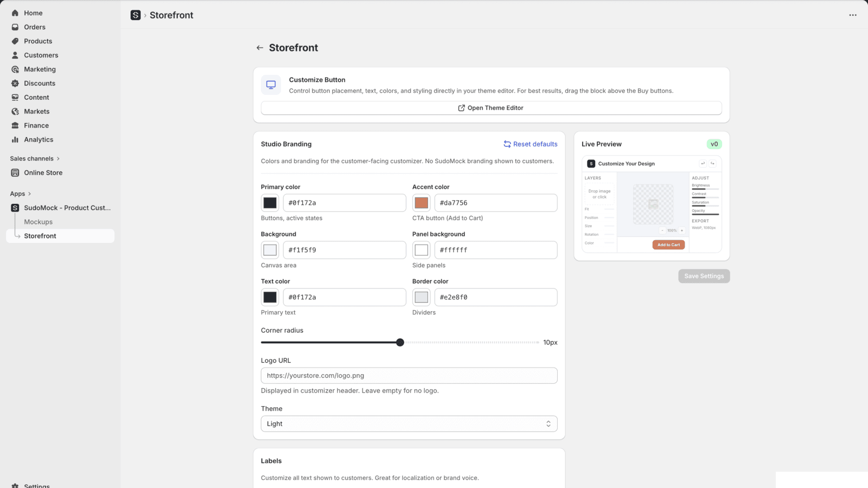This screenshot has height=488, width=868.
Task: Open the Discounts section via its badge icon
Action: tap(15, 83)
